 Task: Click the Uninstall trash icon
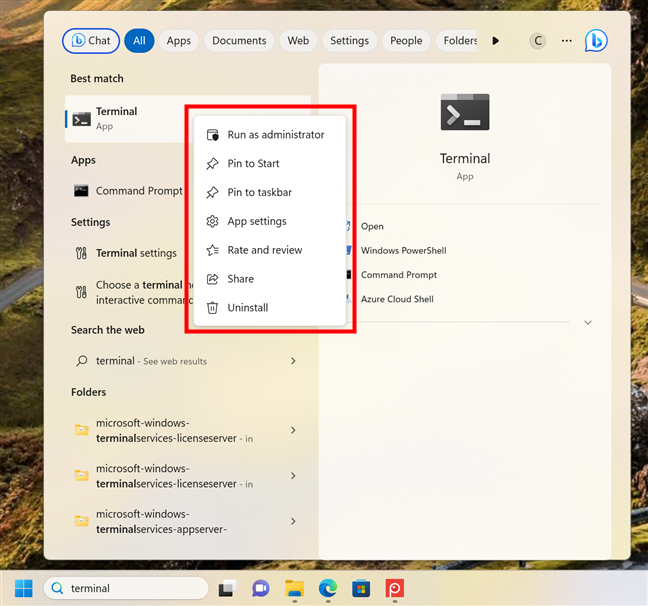[x=212, y=308]
